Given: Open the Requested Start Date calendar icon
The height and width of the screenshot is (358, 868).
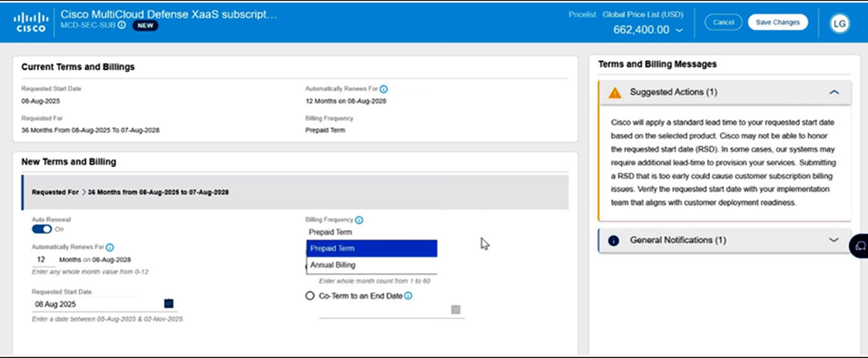Looking at the screenshot, I should pos(169,304).
